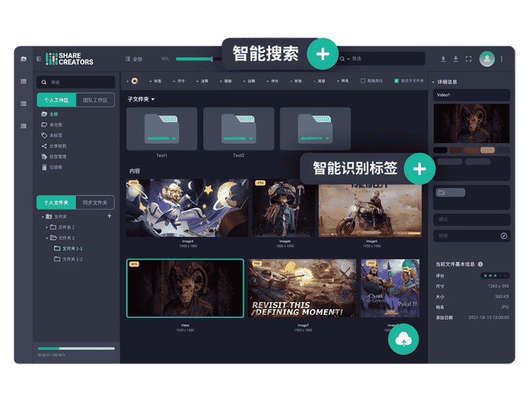Open 垃圾箱 trash in sidebar
Image resolution: width=532 pixels, height=409 pixels.
point(55,167)
